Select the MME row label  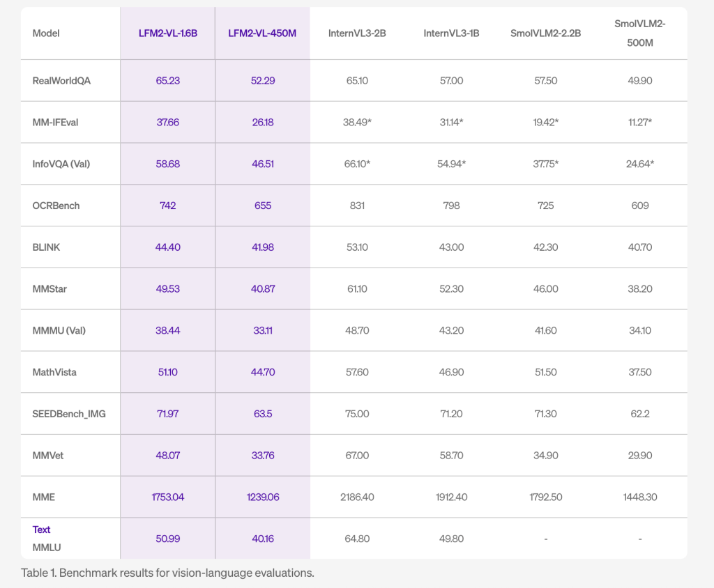pos(44,497)
